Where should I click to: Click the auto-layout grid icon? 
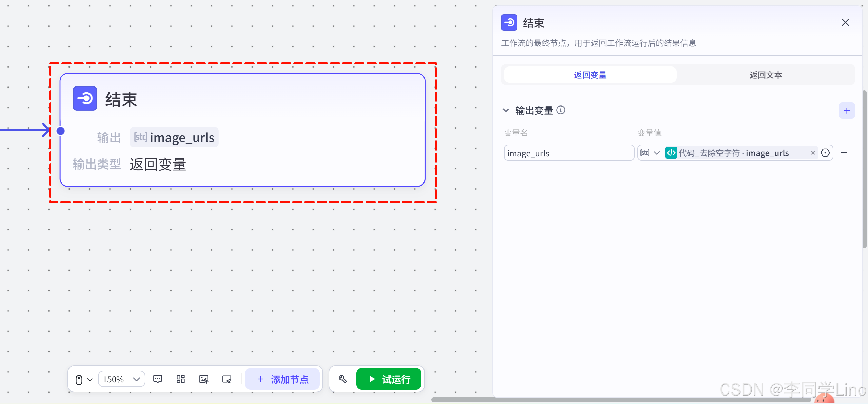coord(181,379)
